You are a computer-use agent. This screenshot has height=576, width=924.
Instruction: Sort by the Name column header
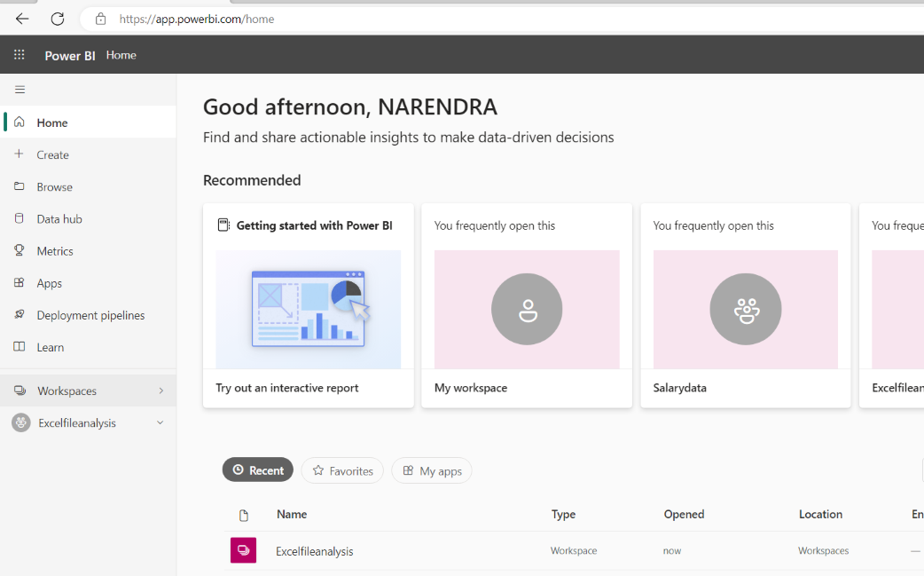point(292,514)
